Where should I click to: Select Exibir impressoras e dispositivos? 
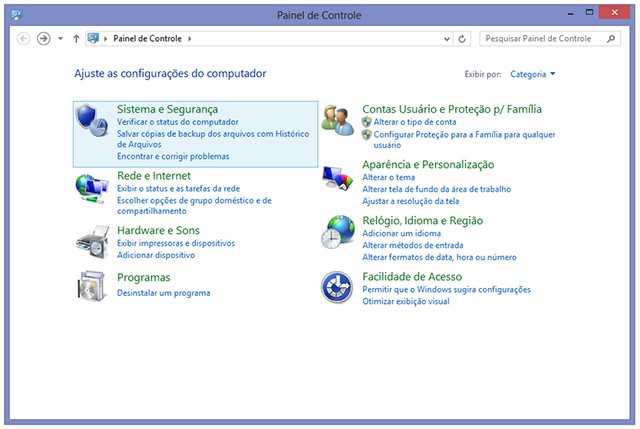click(175, 243)
